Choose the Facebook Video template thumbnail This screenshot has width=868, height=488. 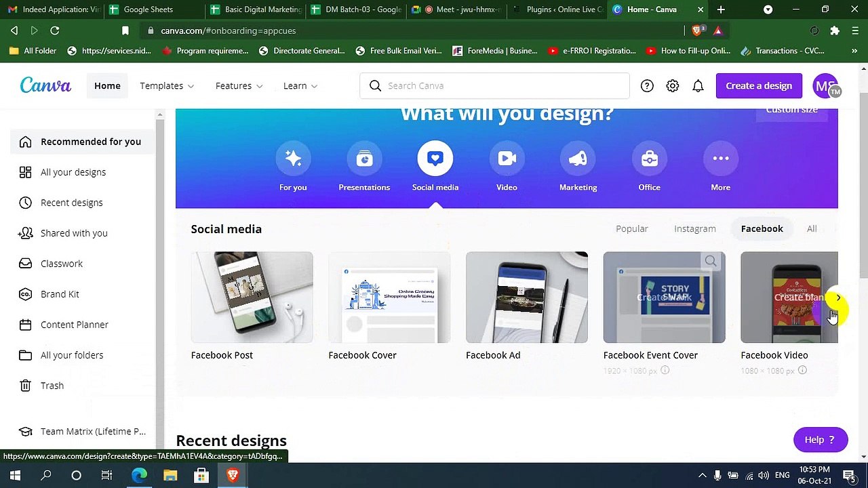789,298
